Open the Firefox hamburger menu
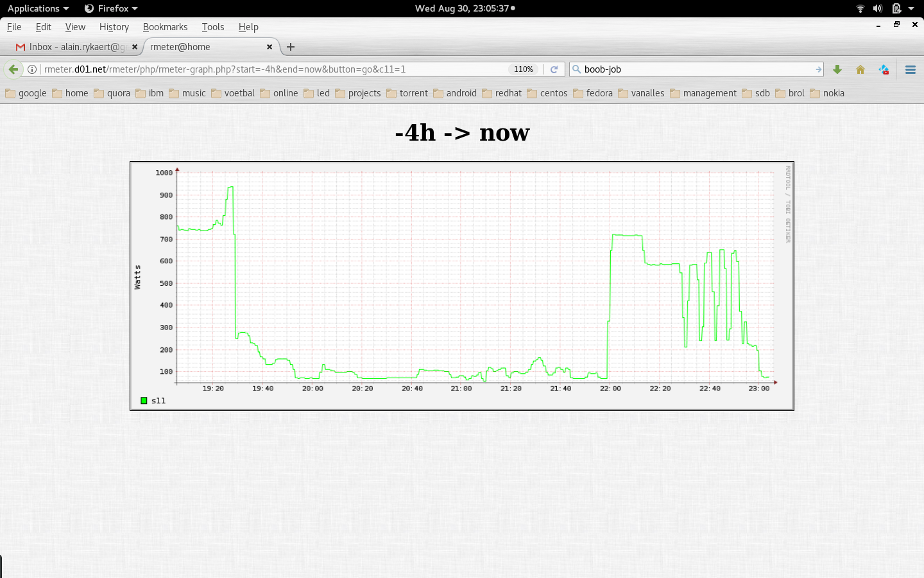This screenshot has width=924, height=578. coord(910,69)
